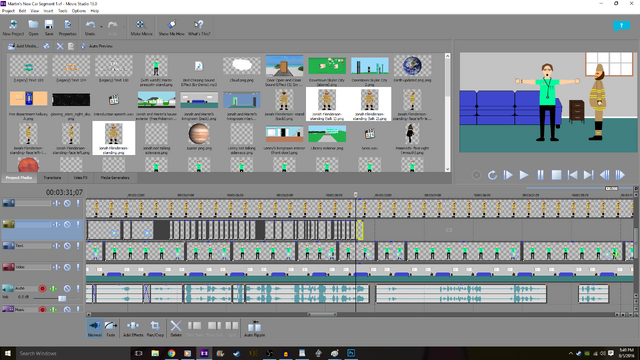
Task: Step to the next frame
Action: (620, 175)
